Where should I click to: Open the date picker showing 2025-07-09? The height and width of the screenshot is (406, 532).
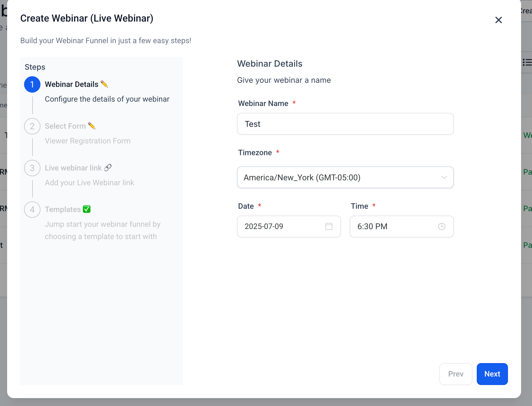pyautogui.click(x=289, y=226)
